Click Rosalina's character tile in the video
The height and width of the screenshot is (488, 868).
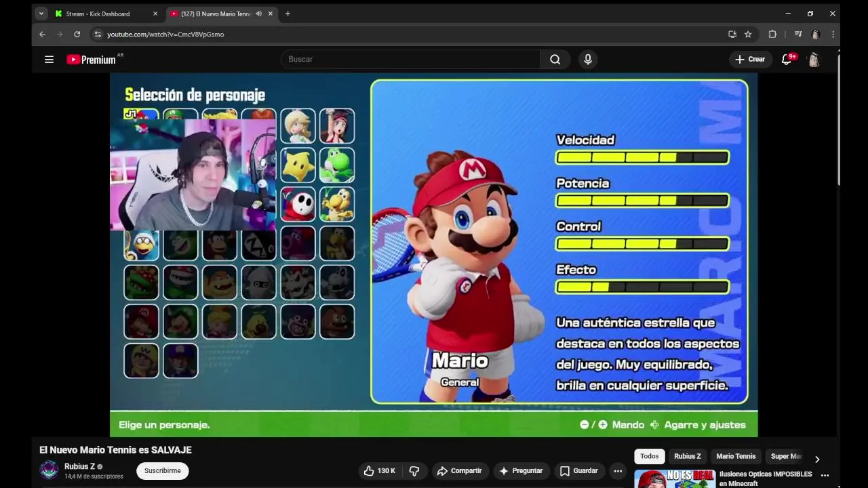click(x=298, y=126)
